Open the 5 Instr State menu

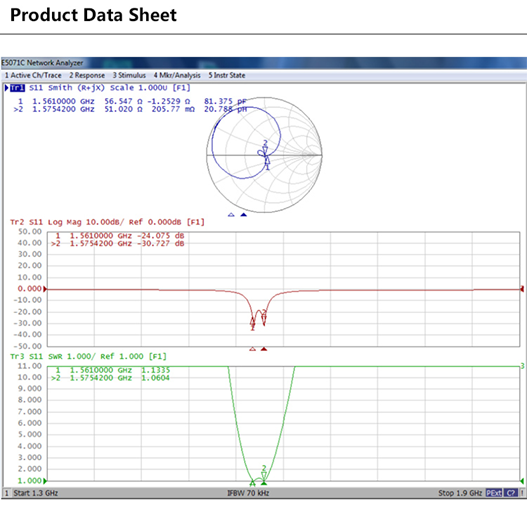[227, 75]
